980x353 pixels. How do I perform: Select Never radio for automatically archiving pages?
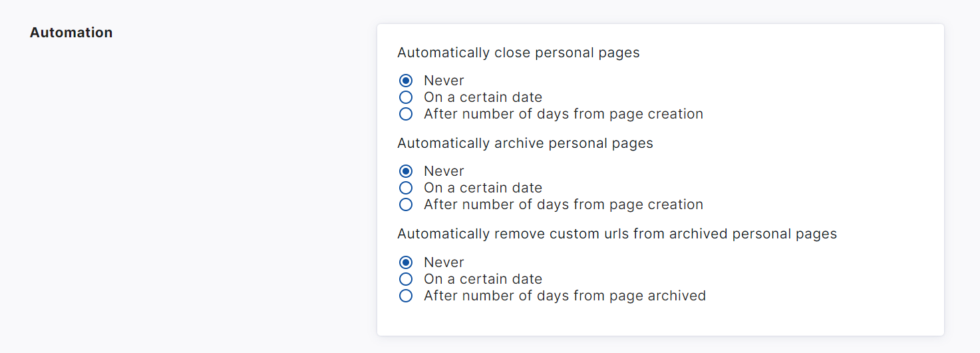pyautogui.click(x=406, y=171)
